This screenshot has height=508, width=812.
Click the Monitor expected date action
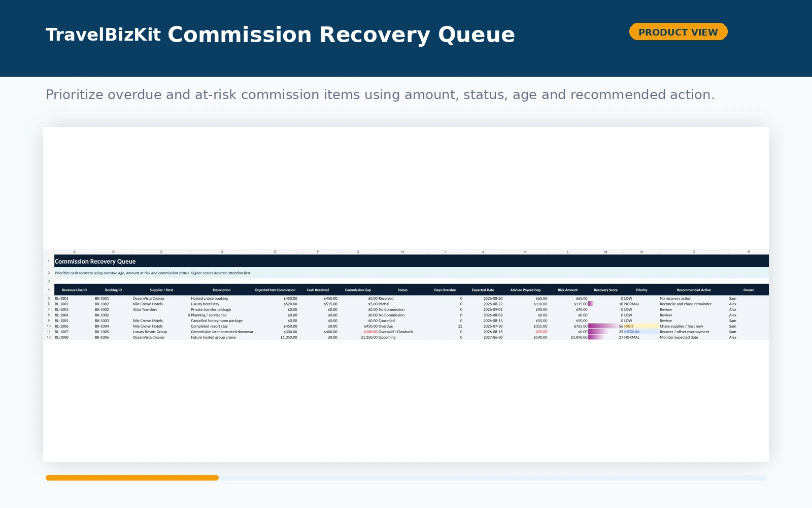694,337
